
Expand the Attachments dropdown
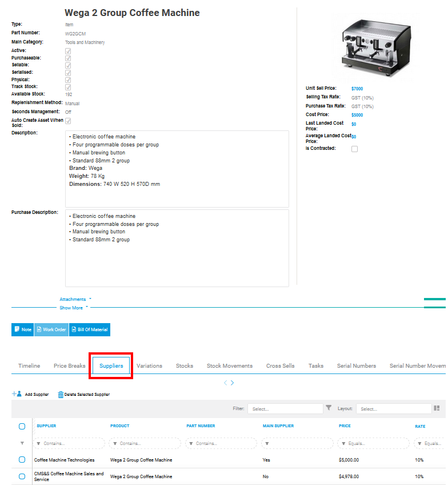75,299
